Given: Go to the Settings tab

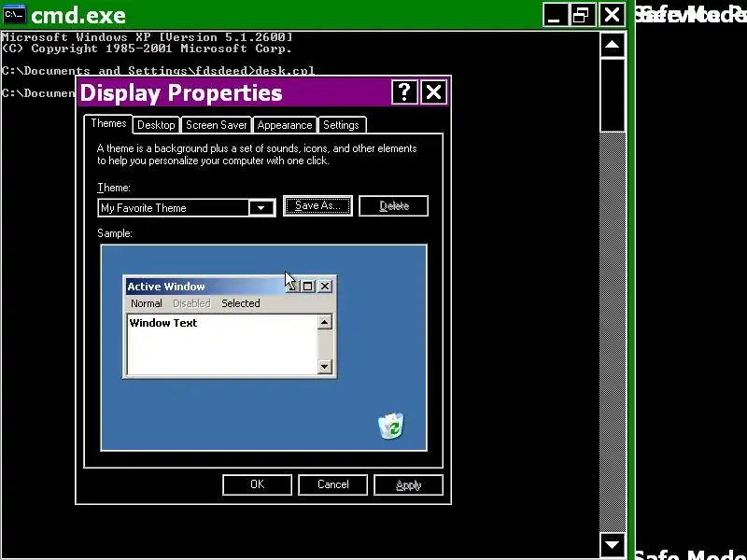Looking at the screenshot, I should [341, 125].
